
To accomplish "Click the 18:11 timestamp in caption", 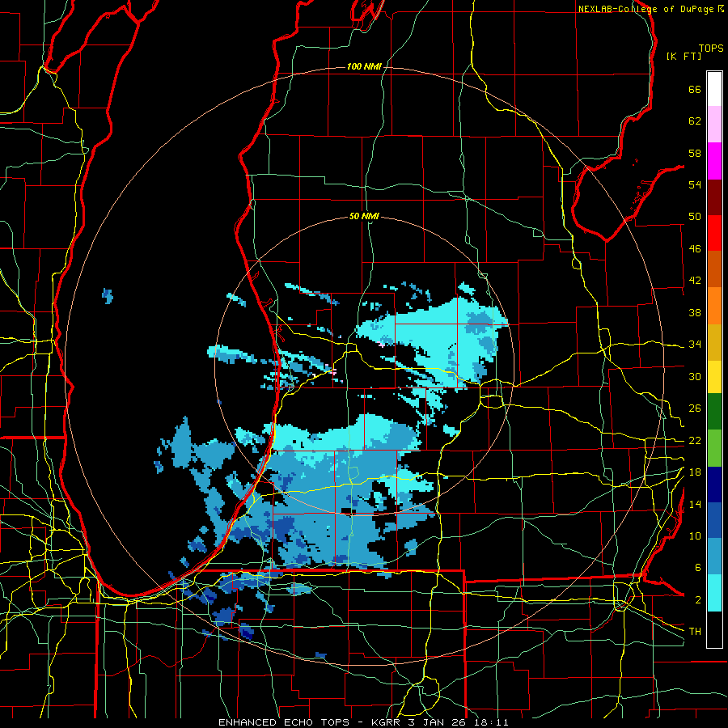I will coord(491,722).
